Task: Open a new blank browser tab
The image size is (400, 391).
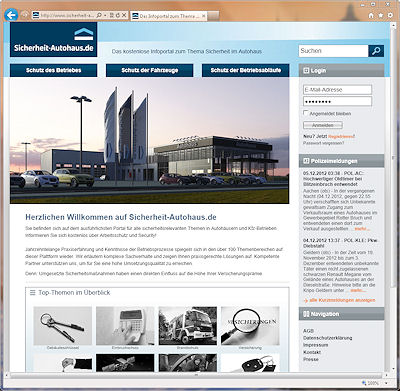Action: (214, 16)
